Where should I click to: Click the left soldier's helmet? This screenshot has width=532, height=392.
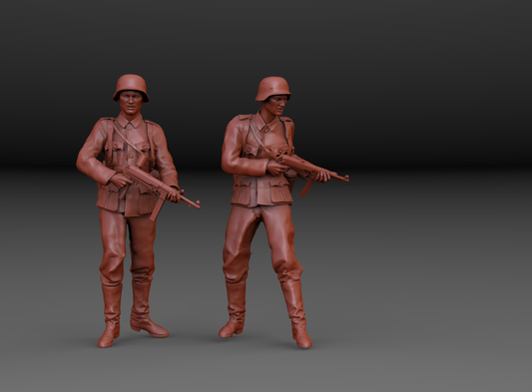[x=131, y=88]
